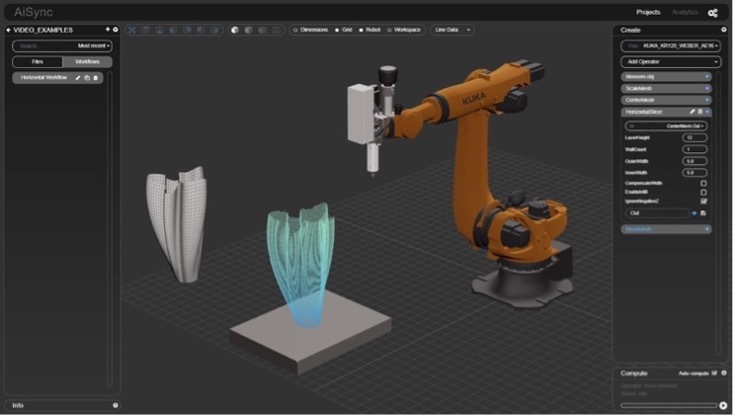The height and width of the screenshot is (418, 736).
Task: Open settings gears icon in top right
Action: [713, 13]
